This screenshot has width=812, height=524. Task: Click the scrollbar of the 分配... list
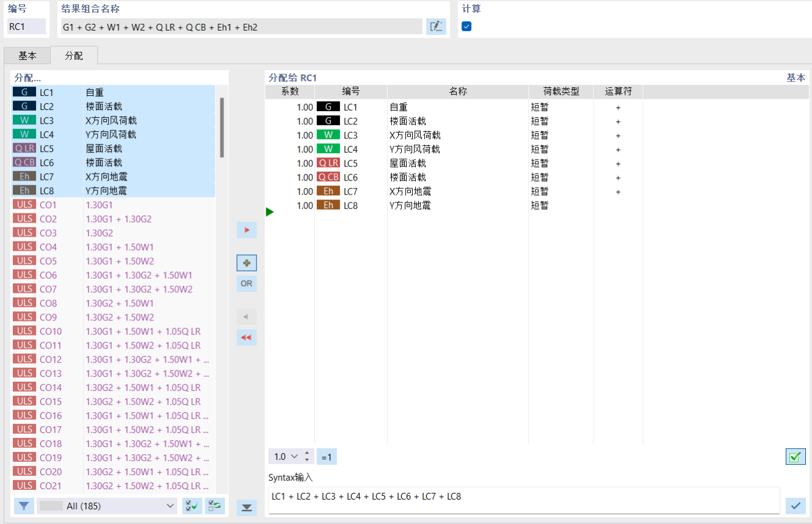point(222,127)
